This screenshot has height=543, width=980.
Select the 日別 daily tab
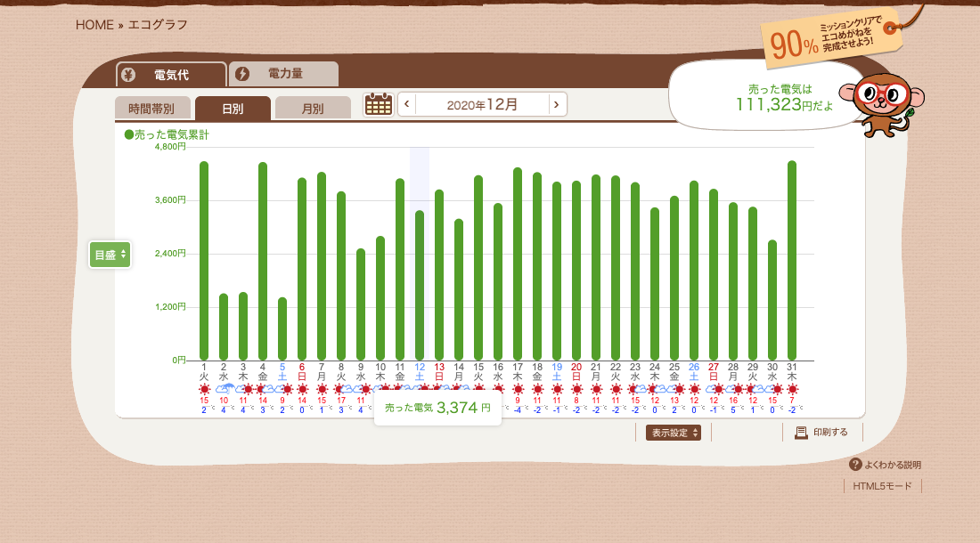coord(233,109)
